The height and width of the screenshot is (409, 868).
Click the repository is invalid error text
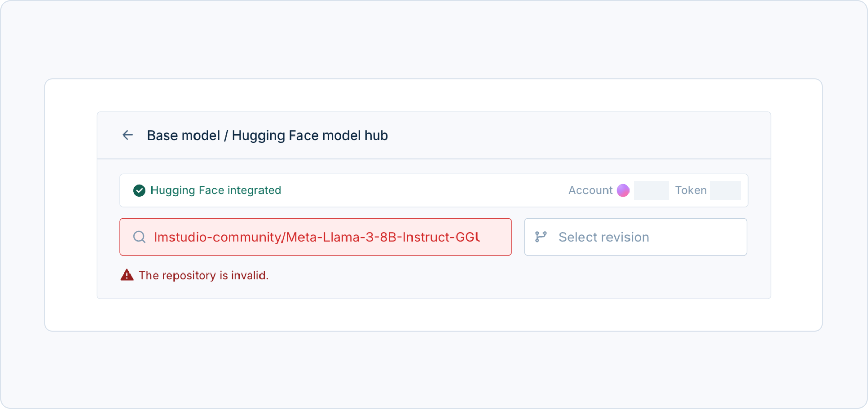pyautogui.click(x=204, y=275)
